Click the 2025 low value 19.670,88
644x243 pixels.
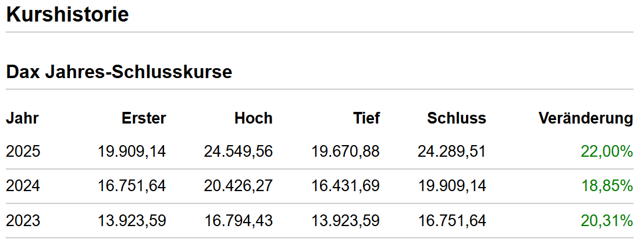pos(346,152)
